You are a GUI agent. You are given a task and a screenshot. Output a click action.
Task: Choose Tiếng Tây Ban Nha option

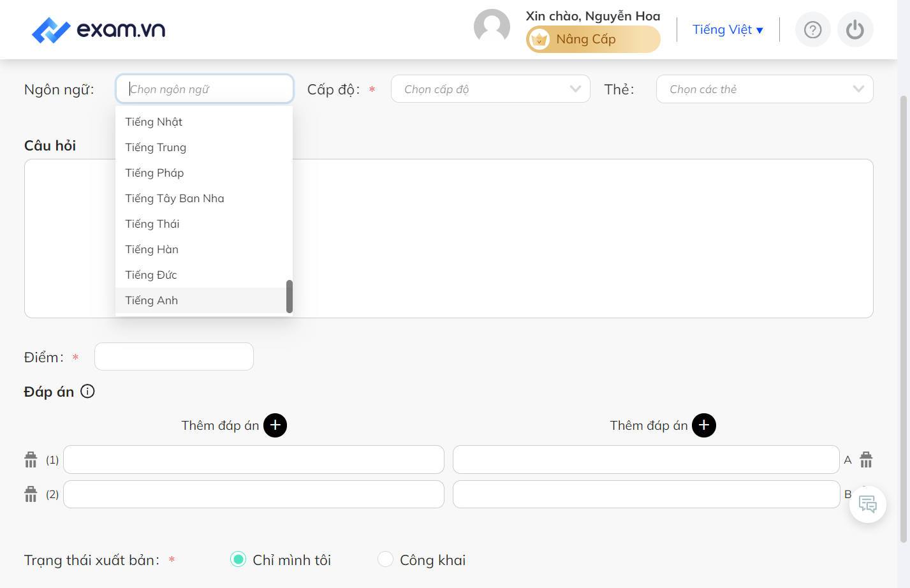tap(204, 198)
